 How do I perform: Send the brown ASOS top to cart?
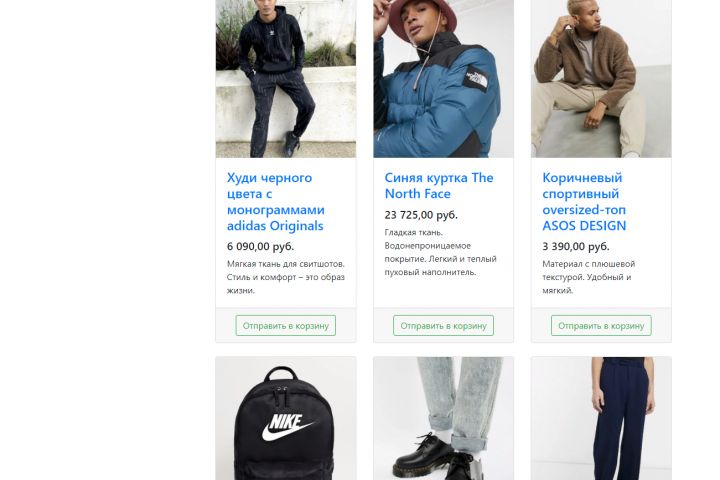(x=601, y=325)
